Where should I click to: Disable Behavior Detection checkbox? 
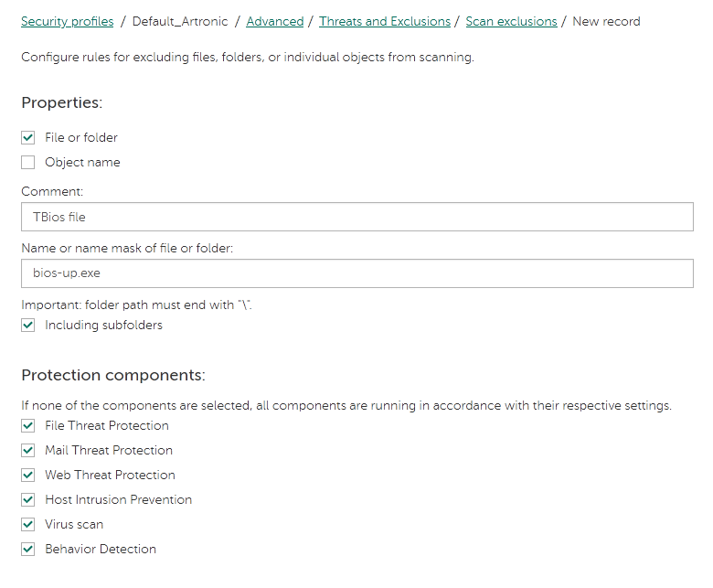click(27, 549)
